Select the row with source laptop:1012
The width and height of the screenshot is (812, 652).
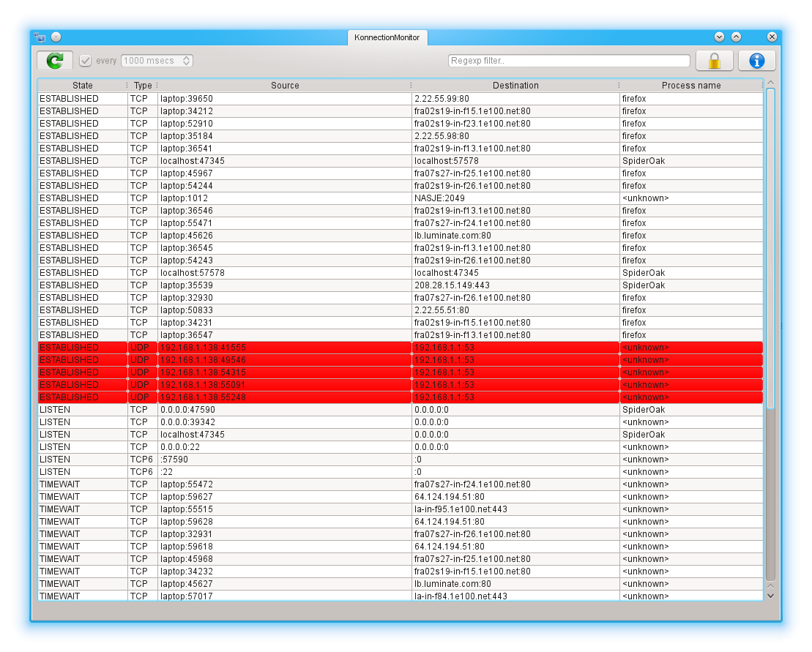(401, 198)
